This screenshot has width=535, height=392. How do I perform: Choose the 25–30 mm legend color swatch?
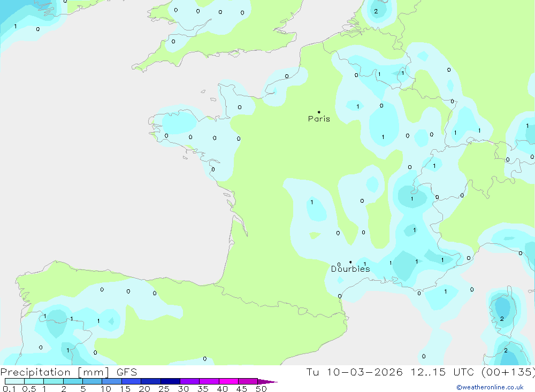point(170,381)
